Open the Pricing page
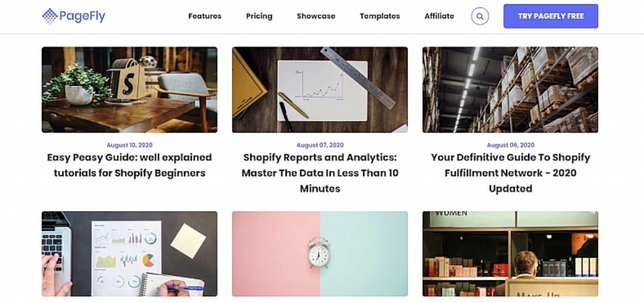Viewport: 644px width, 303px height. pyautogui.click(x=259, y=16)
